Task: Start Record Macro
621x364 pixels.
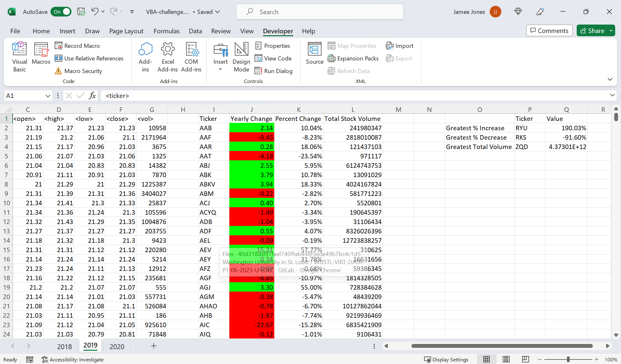Action: [x=77, y=46]
